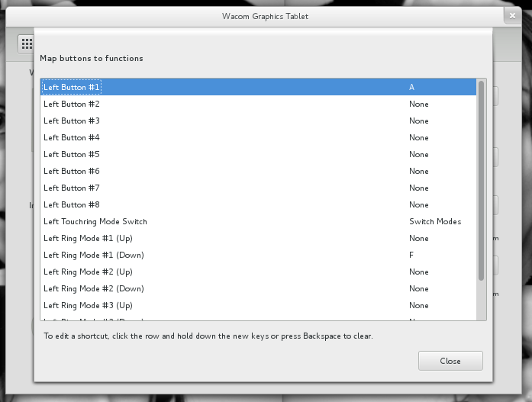Edit 'None' shortcut for Left Button #4
The width and height of the screenshot is (532, 402).
[x=419, y=137]
